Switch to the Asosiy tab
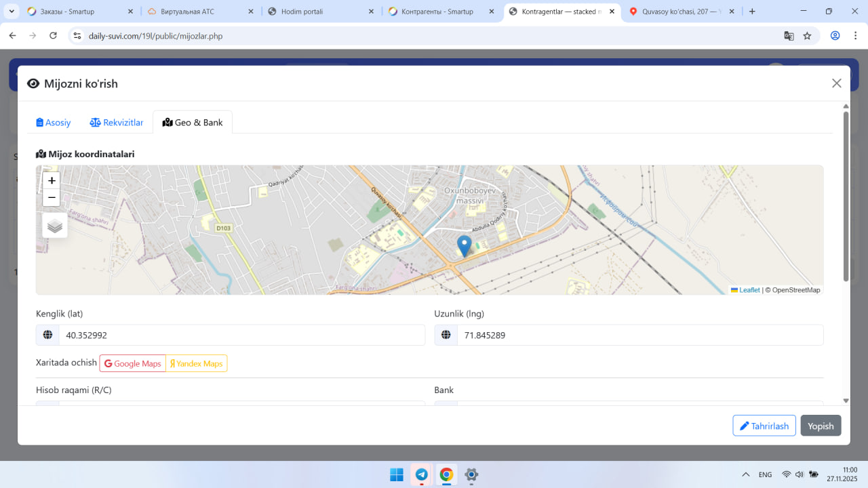 click(x=54, y=123)
